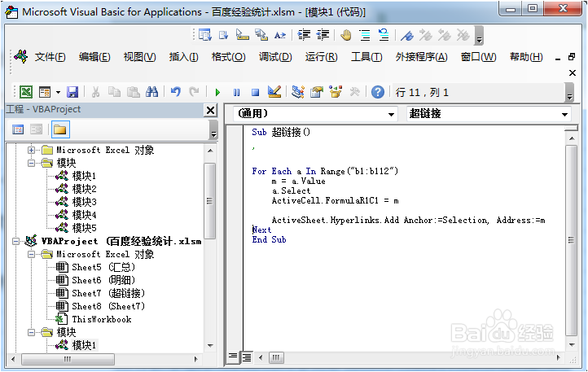Screen dimensions: 588x372
Task: Toggle Folders in the project panel
Action: [60, 129]
